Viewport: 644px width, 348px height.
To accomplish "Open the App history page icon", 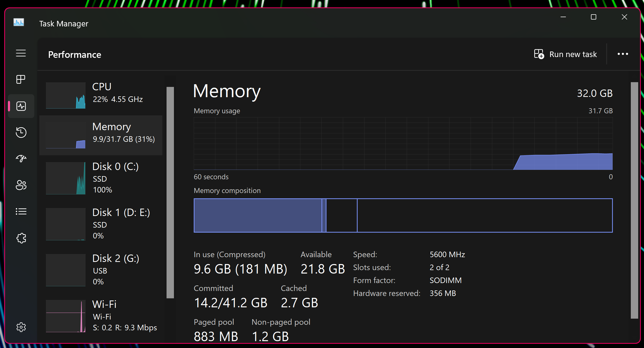I will 21,132.
